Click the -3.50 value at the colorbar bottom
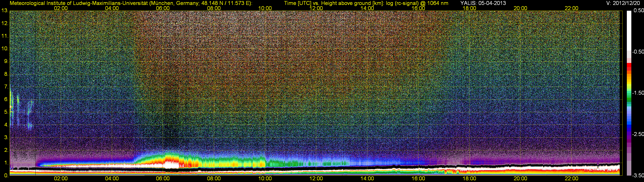This screenshot has width=644, height=182. 638,176
